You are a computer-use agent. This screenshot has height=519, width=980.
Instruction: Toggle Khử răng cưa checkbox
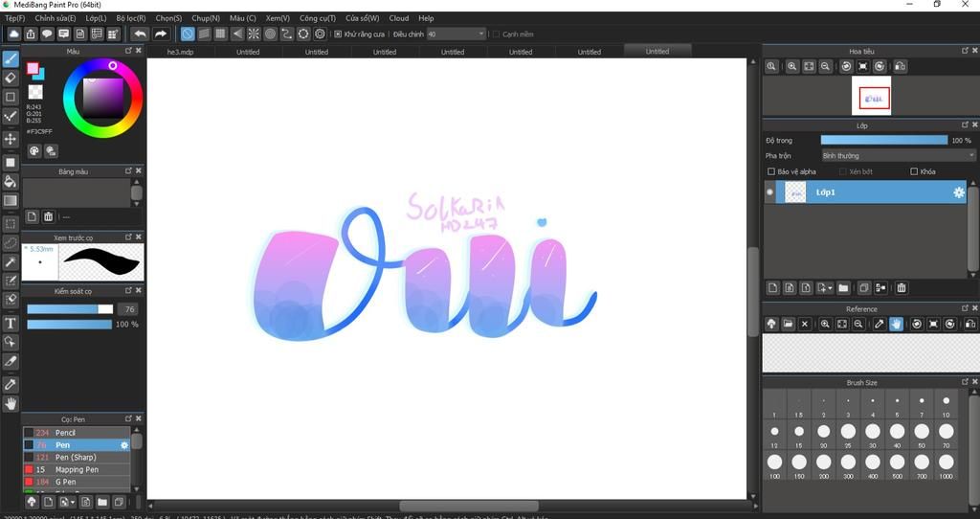pyautogui.click(x=338, y=34)
